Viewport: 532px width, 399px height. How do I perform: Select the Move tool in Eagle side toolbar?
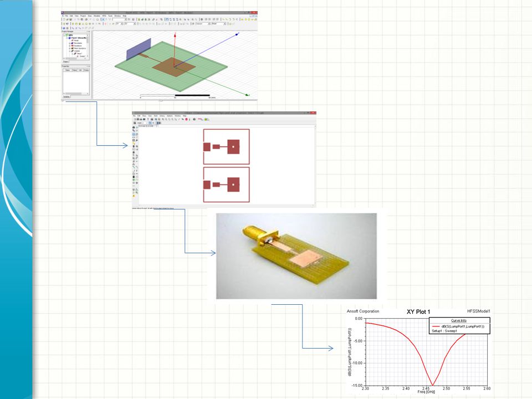(134, 134)
